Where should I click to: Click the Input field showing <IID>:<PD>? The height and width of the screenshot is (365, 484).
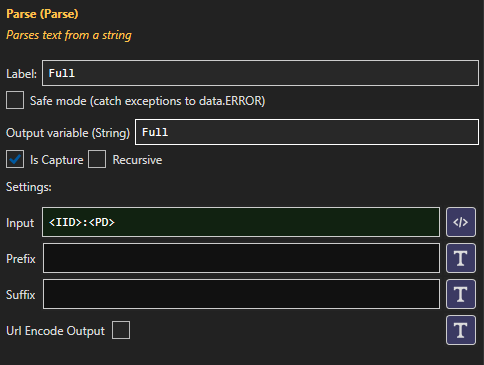(x=241, y=222)
